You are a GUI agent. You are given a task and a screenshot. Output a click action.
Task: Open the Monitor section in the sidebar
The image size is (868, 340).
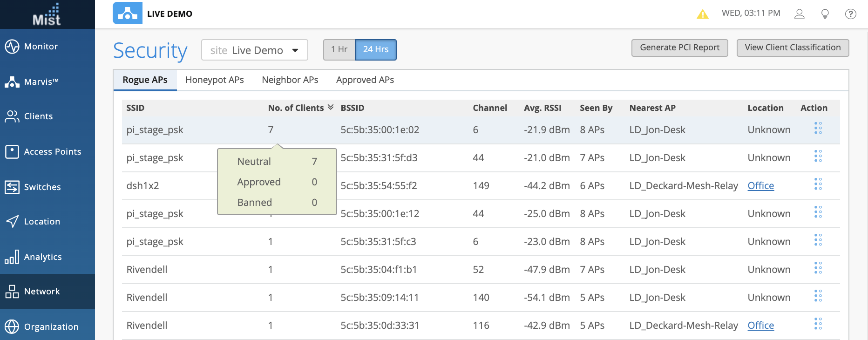tap(41, 47)
